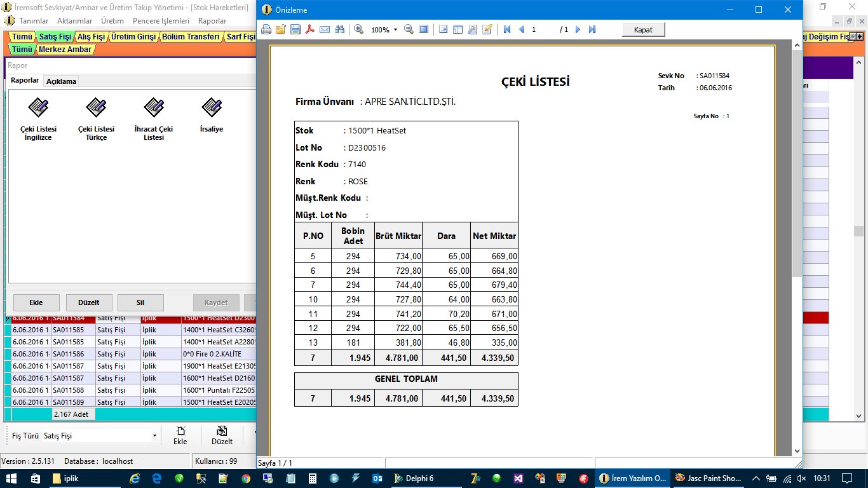This screenshot has width=868, height=488.
Task: Click the Ekle button in the Rapor dialog
Action: tap(36, 302)
